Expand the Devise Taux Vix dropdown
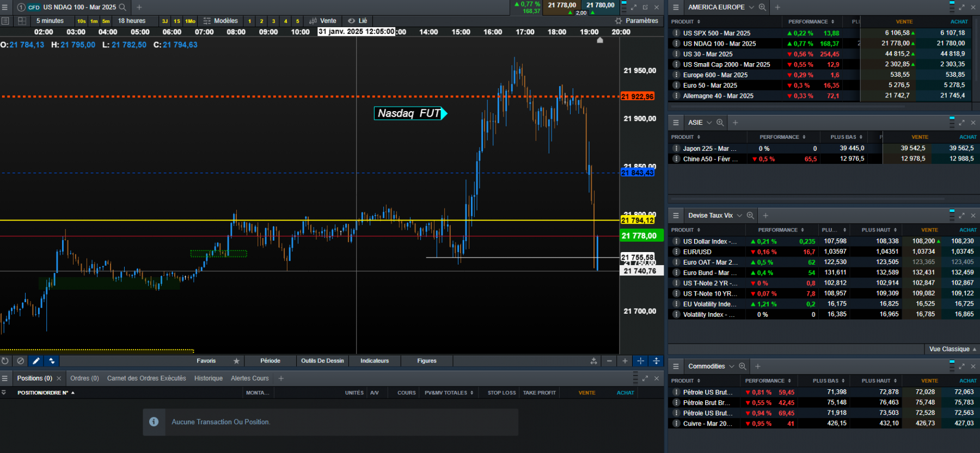The width and height of the screenshot is (980, 453). pyautogui.click(x=739, y=216)
